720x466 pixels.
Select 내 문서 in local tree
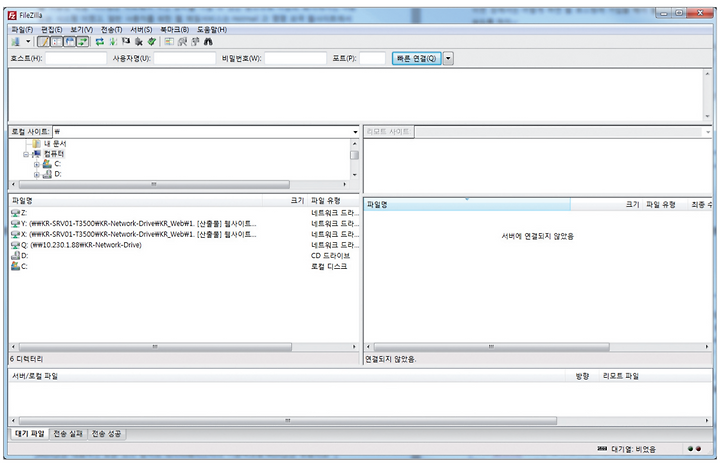(x=55, y=144)
